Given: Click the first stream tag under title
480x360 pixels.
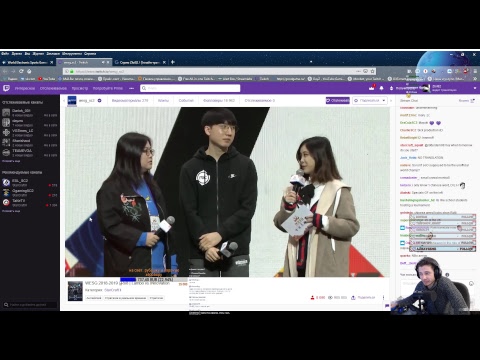Looking at the screenshot, I should coord(94,298).
